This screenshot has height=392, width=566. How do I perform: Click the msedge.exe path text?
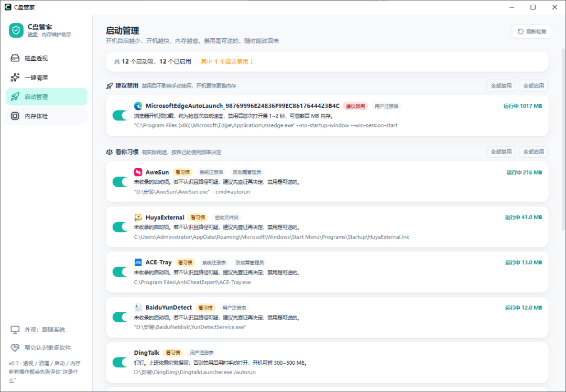266,125
